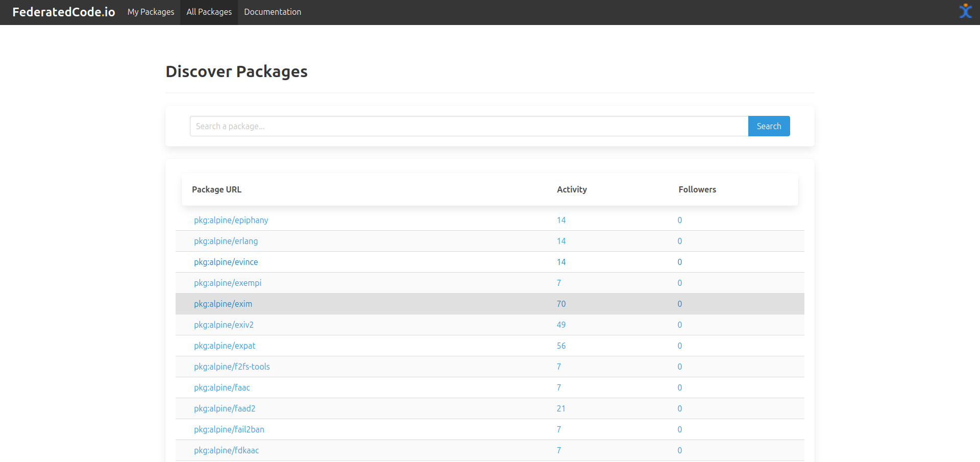Click followers count 0 for faac
Viewport: 980px width, 462px height.
(x=680, y=387)
